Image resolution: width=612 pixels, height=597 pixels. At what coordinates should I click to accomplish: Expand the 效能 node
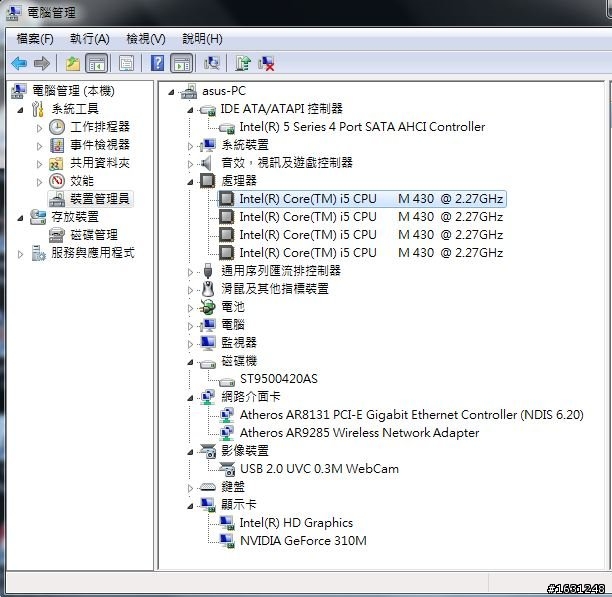tap(39, 182)
